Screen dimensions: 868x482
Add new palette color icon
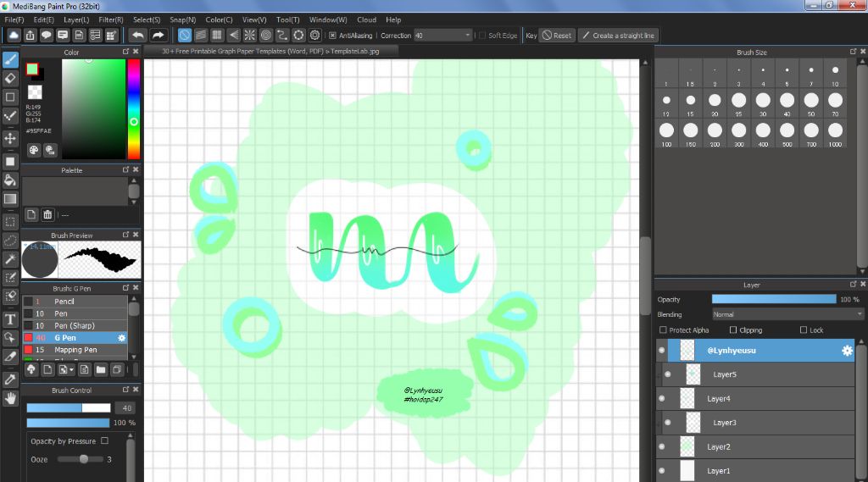pos(31,214)
